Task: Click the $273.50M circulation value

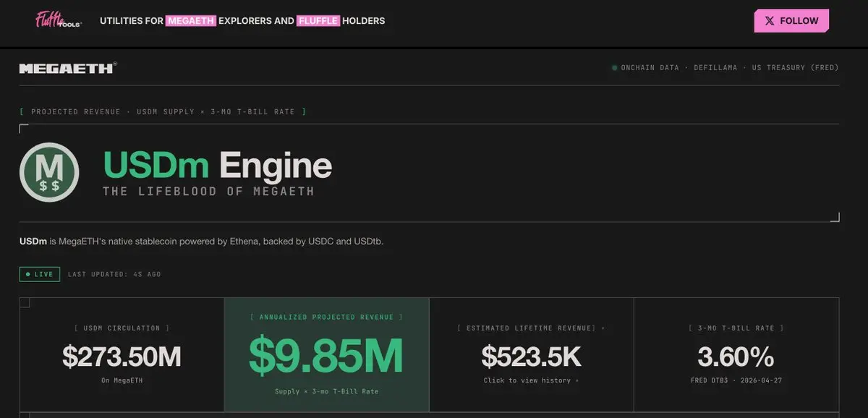Action: (x=122, y=357)
